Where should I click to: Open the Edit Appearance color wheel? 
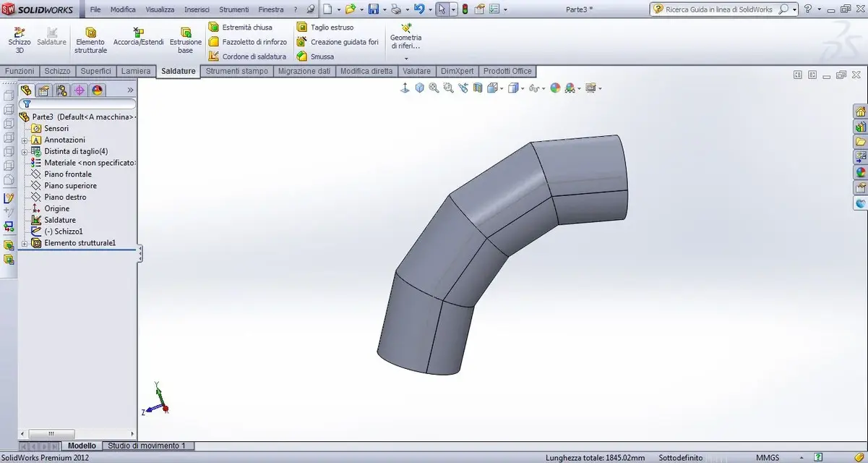555,88
